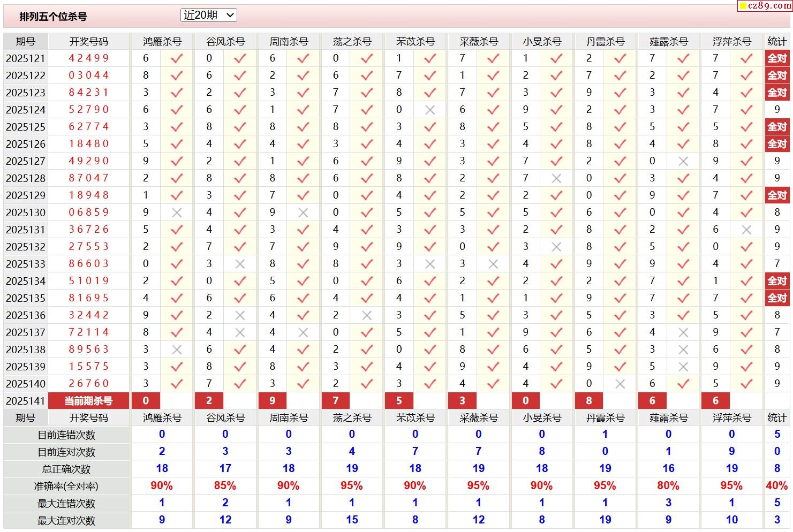Image resolution: width=793 pixels, height=532 pixels.
Task: Open the 近20期 period dropdown
Action: (x=208, y=16)
